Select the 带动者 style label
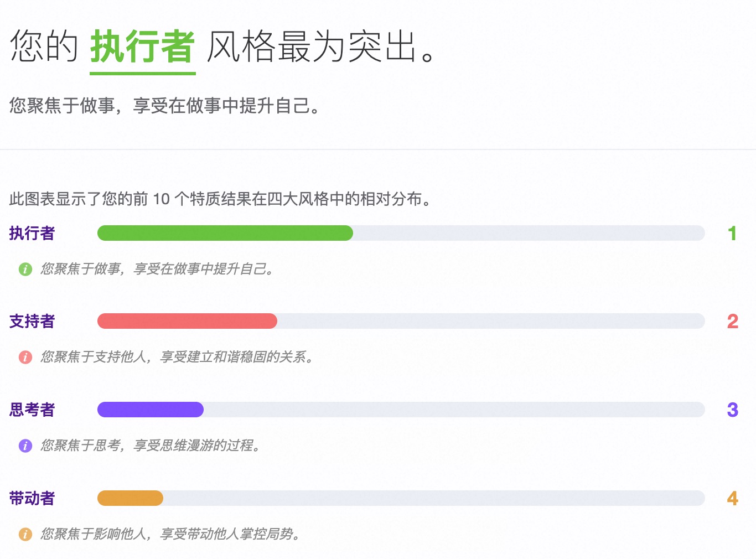The width and height of the screenshot is (756, 559). 32,499
